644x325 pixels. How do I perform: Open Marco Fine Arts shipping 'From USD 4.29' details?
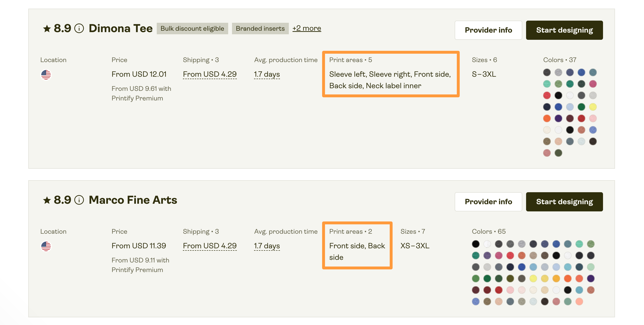(209, 246)
